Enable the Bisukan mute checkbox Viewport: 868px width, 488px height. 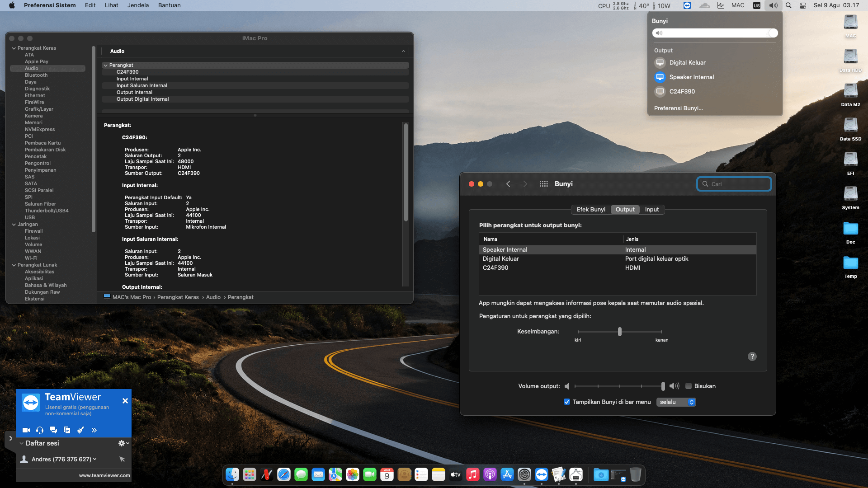(689, 386)
